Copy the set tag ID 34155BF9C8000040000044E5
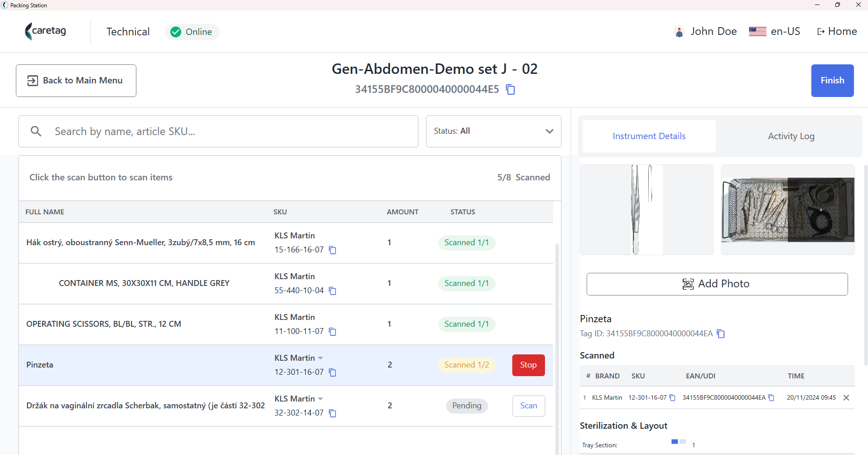The height and width of the screenshot is (455, 868). click(511, 89)
